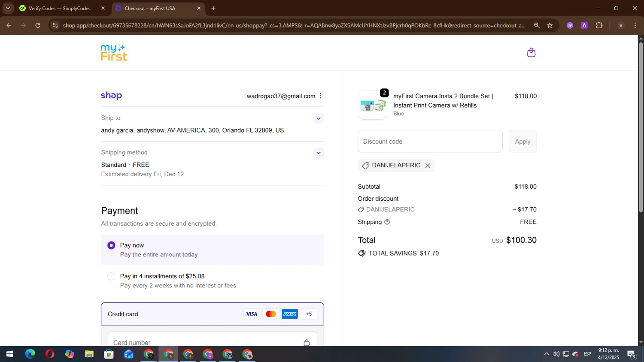Click the site info icon in address bar
This screenshot has height=362, width=644.
(55, 25)
